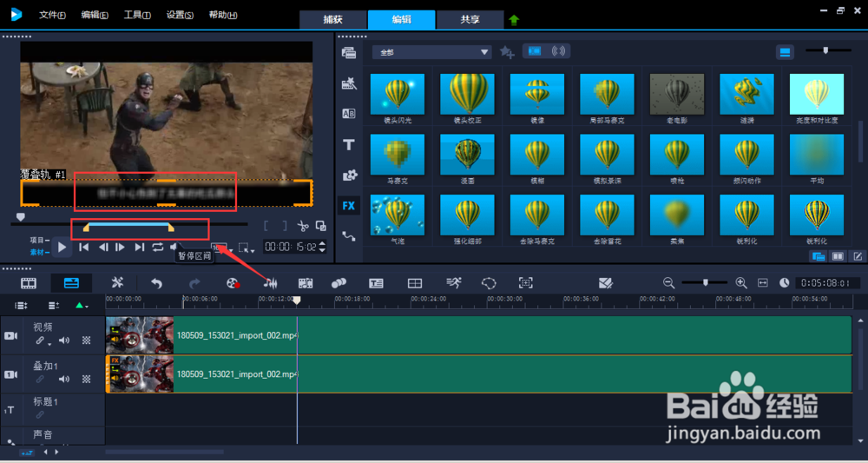Open the Title T library icon
Viewport: 868px width, 463px height.
tap(349, 145)
